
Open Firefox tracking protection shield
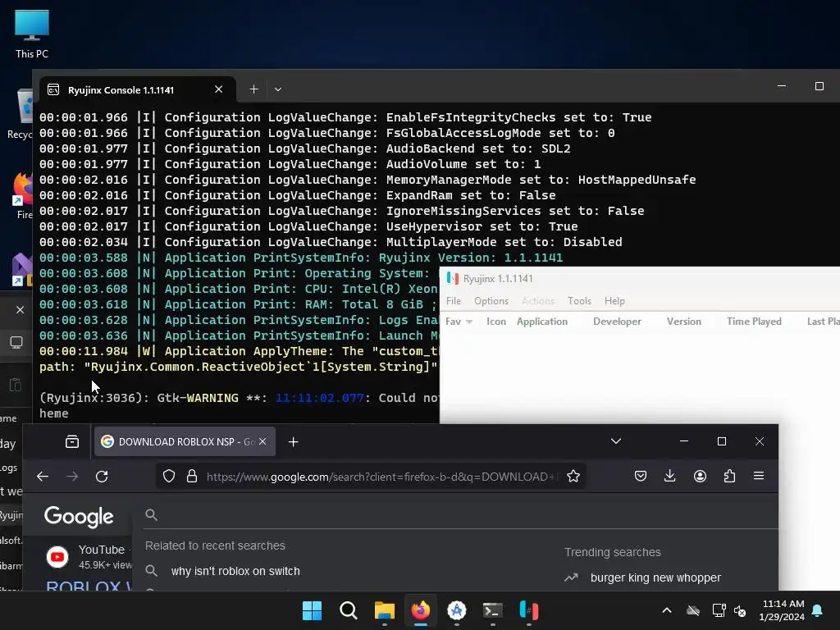click(x=169, y=477)
